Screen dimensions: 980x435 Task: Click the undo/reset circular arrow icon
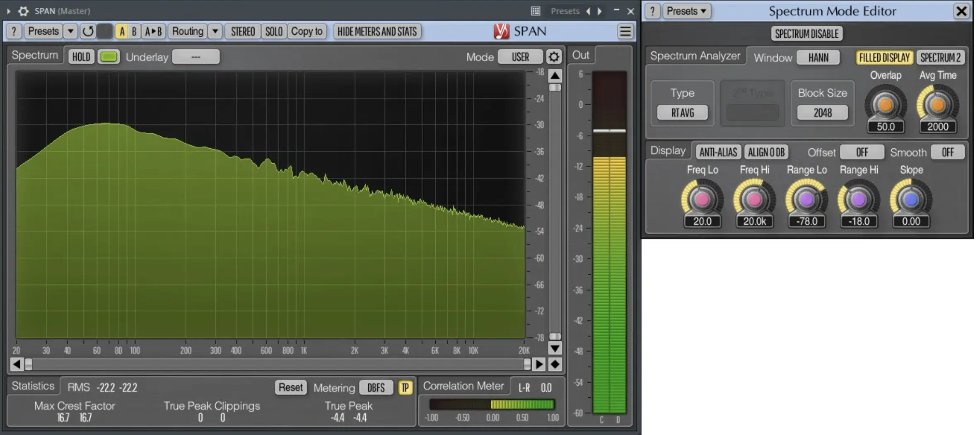pos(88,31)
